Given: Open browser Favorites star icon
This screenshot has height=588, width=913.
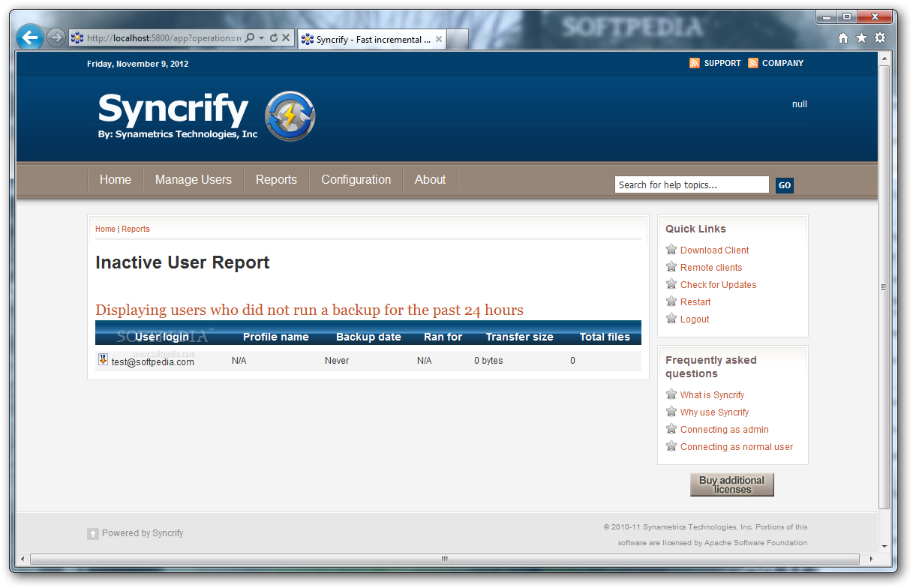Looking at the screenshot, I should tap(861, 37).
